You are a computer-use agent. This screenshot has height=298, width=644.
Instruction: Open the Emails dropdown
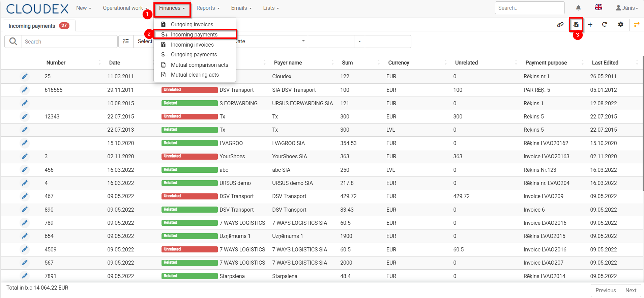point(241,8)
